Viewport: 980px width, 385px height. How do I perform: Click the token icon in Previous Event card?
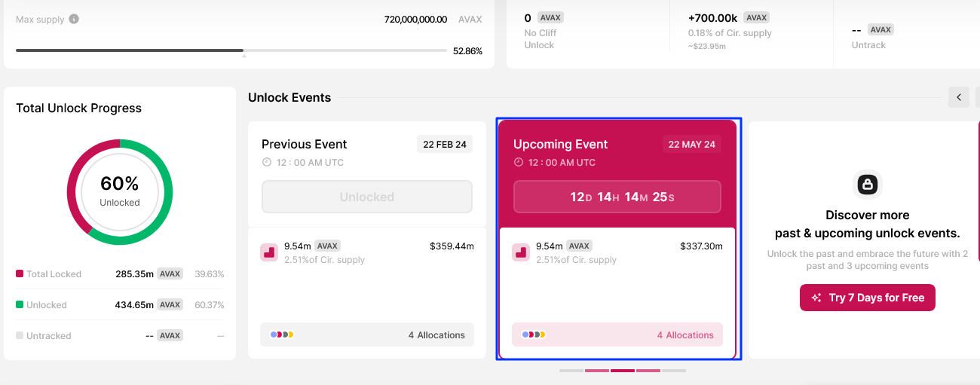tap(269, 252)
